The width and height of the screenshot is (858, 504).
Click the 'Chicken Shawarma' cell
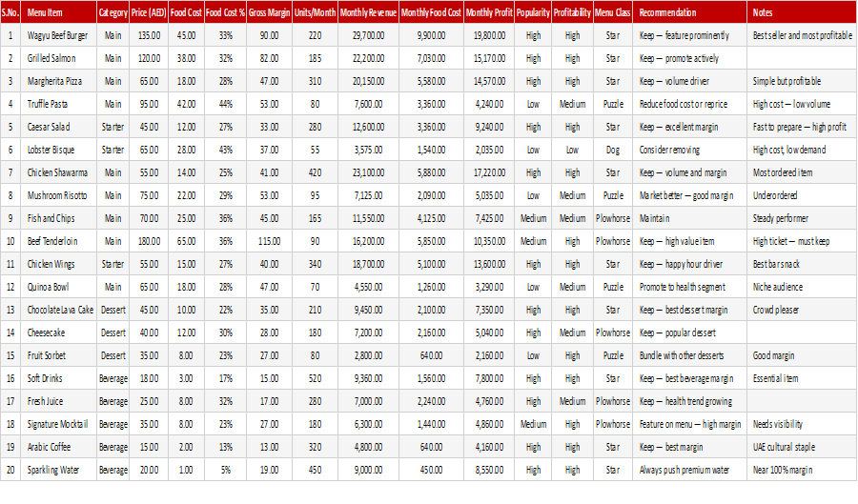click(x=58, y=172)
